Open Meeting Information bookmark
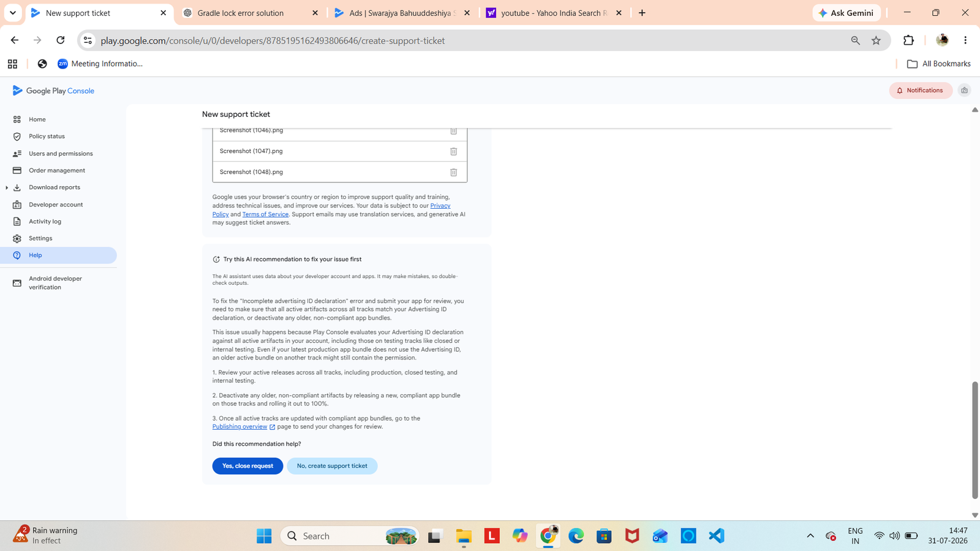The image size is (980, 551). pos(100,64)
